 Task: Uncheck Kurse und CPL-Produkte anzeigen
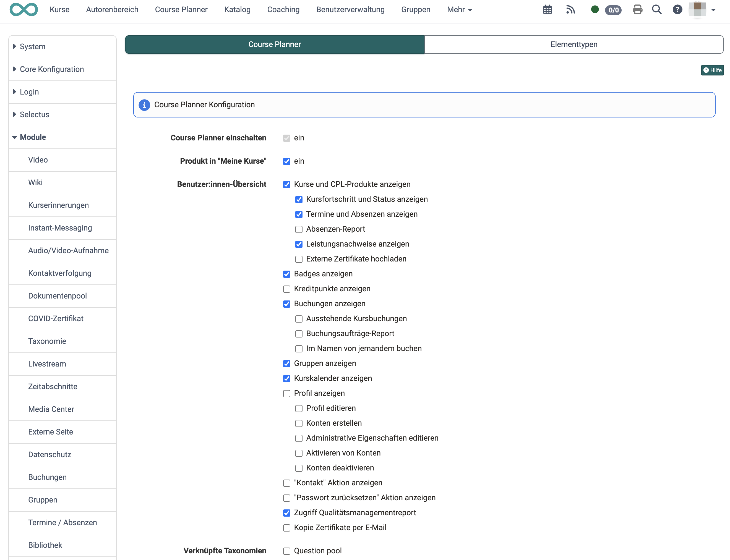[287, 185]
